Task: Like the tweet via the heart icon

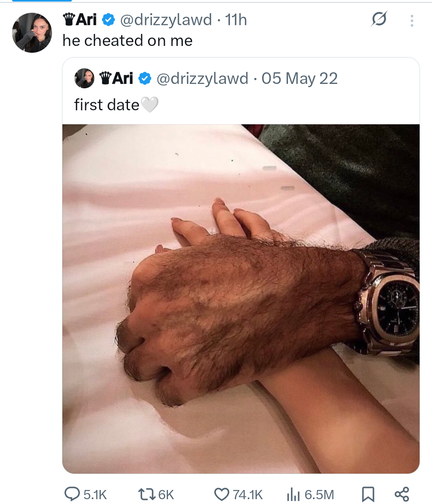Action: tap(221, 494)
